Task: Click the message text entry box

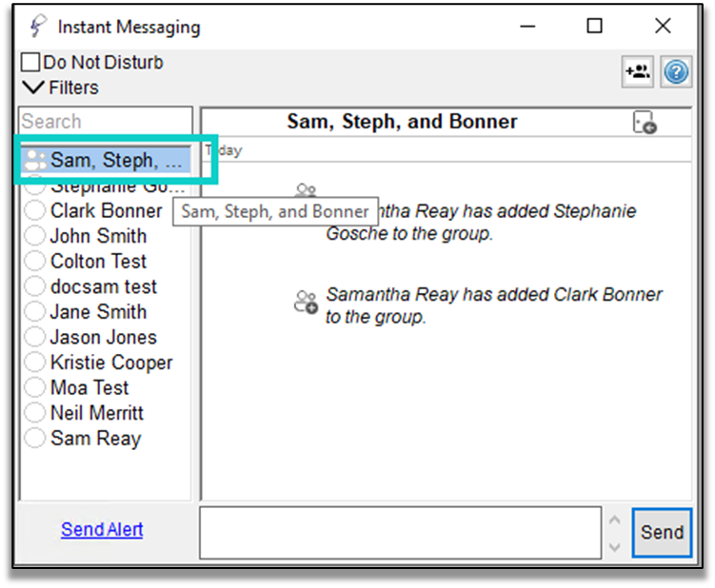Action: click(400, 532)
